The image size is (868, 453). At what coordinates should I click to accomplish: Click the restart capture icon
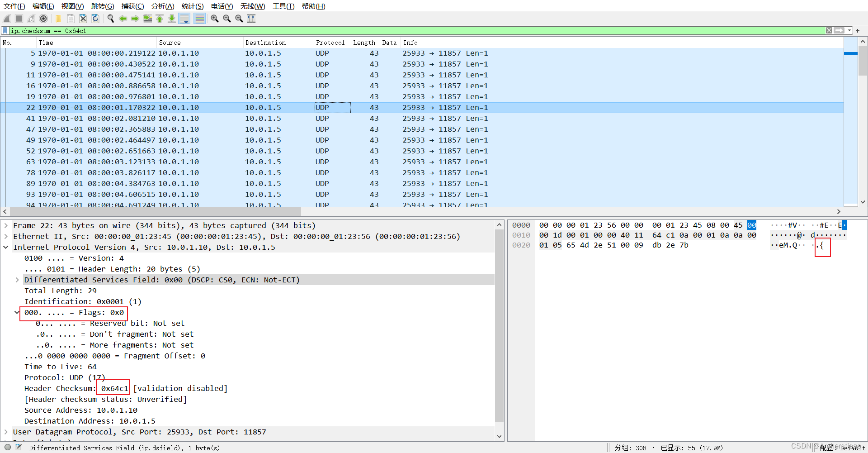[31, 19]
